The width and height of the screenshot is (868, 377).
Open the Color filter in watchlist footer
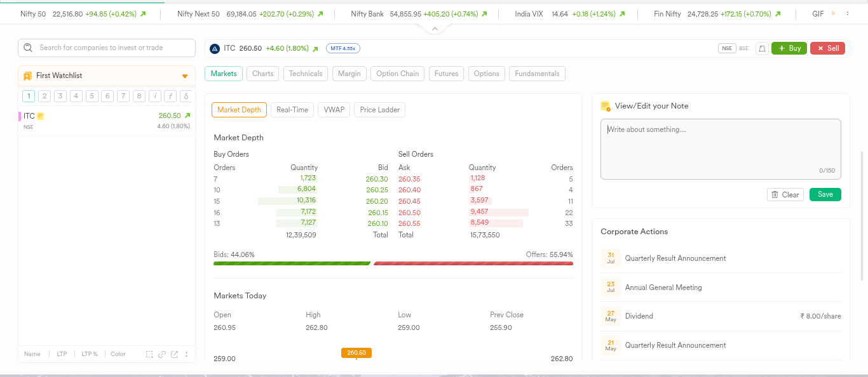click(118, 354)
